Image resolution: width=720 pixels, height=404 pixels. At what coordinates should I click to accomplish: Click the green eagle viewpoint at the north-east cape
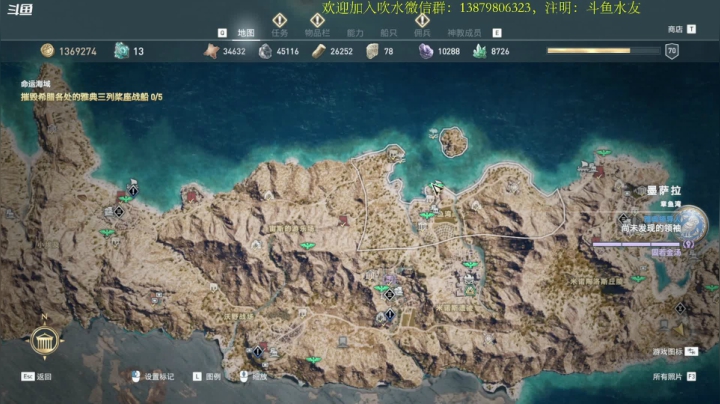pos(603,152)
